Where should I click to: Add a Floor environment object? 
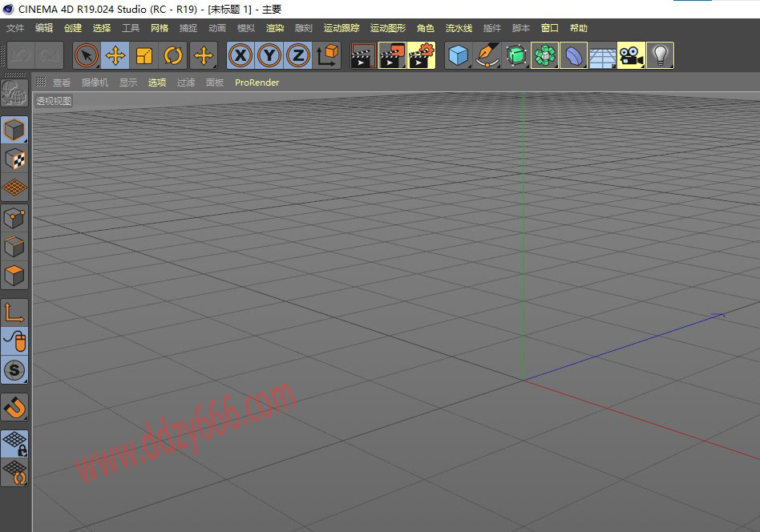coord(603,55)
